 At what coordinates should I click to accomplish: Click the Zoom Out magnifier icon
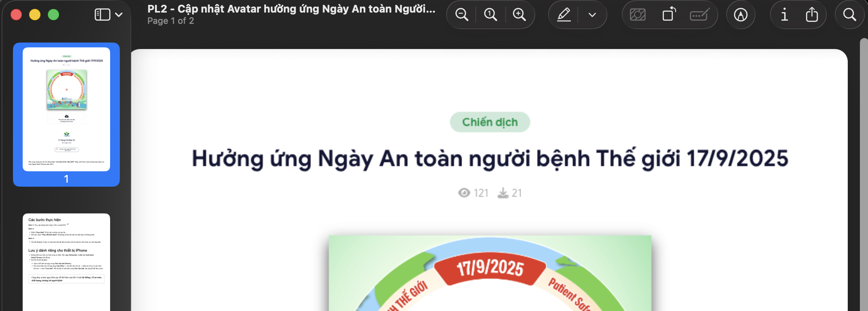click(462, 15)
